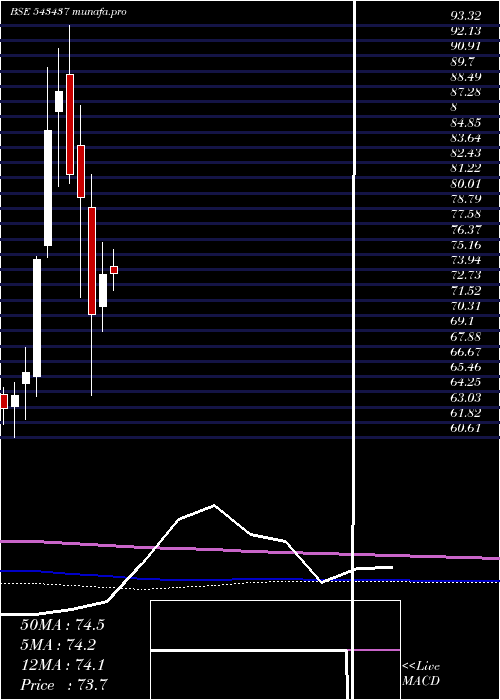This screenshot has width=500, height=700.
Task: Click the 61.82 price axis label
Action: click(466, 412)
